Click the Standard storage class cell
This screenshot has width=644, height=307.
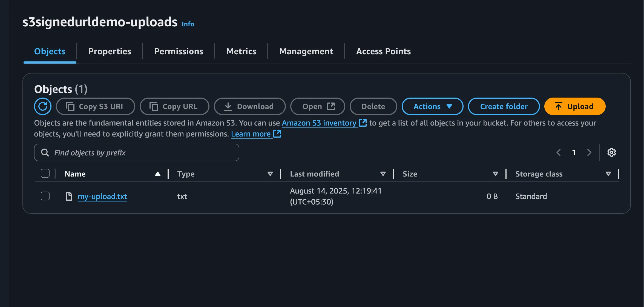pos(531,196)
